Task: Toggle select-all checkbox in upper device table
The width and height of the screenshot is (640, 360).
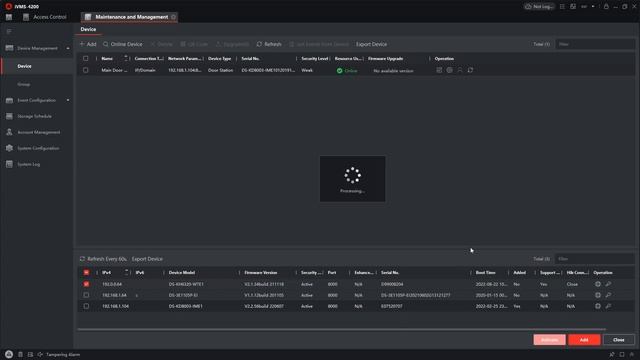Action: click(86, 58)
